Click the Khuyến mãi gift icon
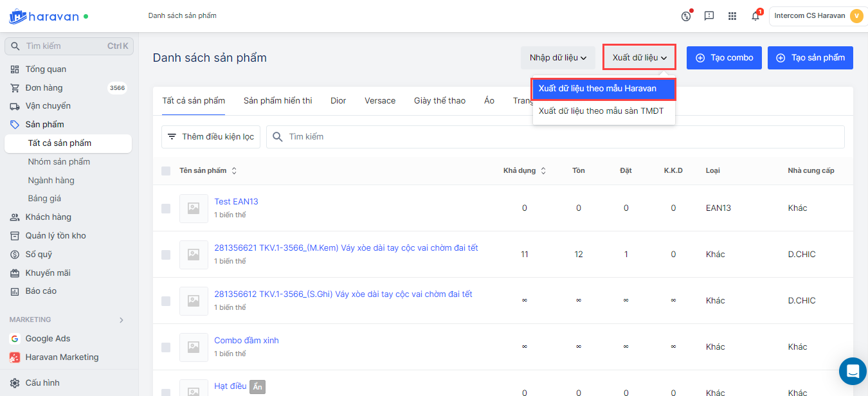This screenshot has height=396, width=868. point(15,273)
